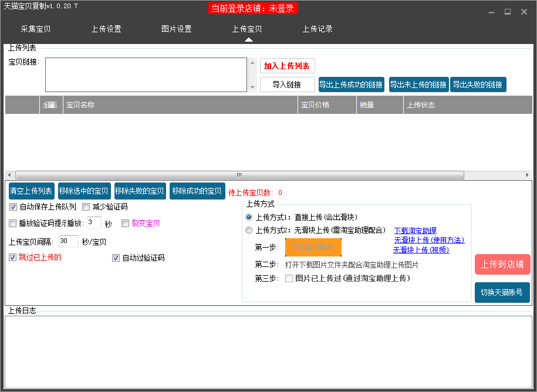The height and width of the screenshot is (392, 537).
Task: Minimize the window from the title bar
Action: point(491,12)
